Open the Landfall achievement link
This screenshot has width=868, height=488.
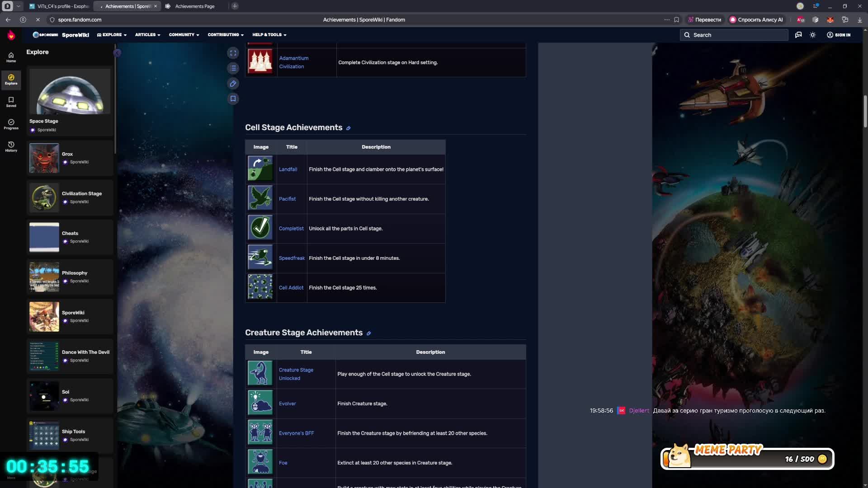coord(288,169)
